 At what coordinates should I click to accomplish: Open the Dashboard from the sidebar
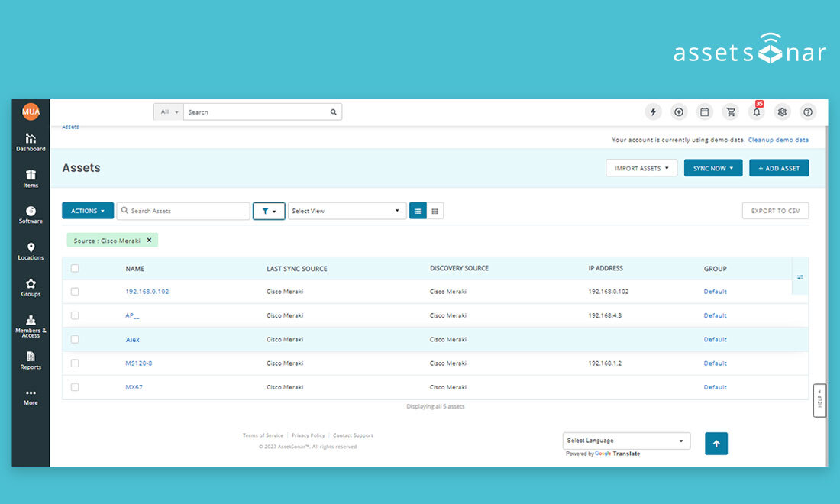coord(31,144)
